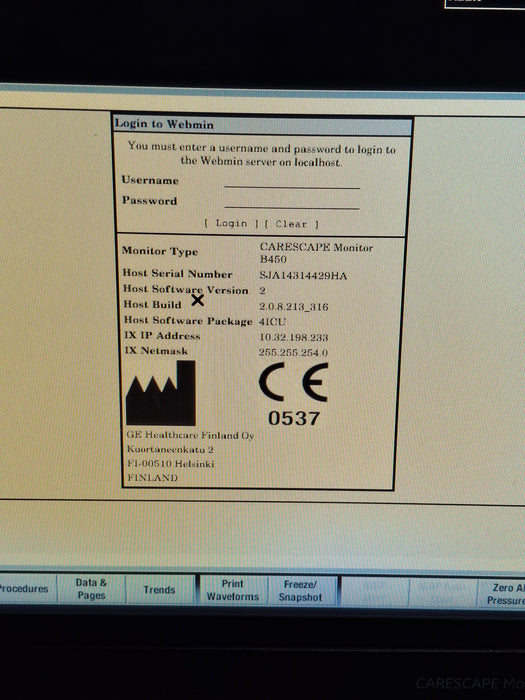Click the Username input field

click(292, 182)
